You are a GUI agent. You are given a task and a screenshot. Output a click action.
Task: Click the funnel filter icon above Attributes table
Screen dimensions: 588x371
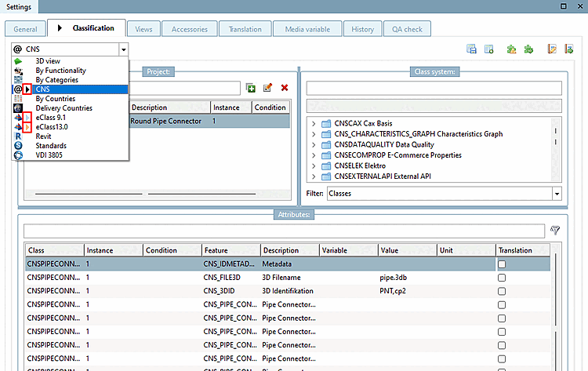tap(555, 231)
